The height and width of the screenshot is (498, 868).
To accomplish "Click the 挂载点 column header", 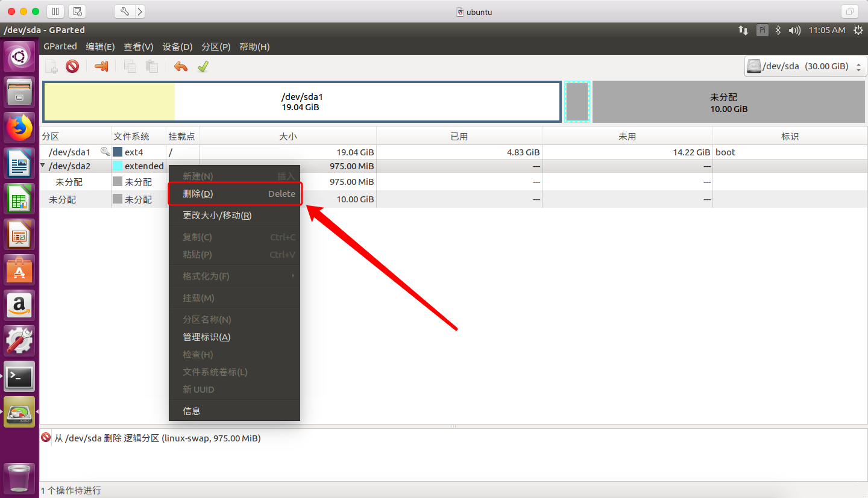I will pos(183,137).
